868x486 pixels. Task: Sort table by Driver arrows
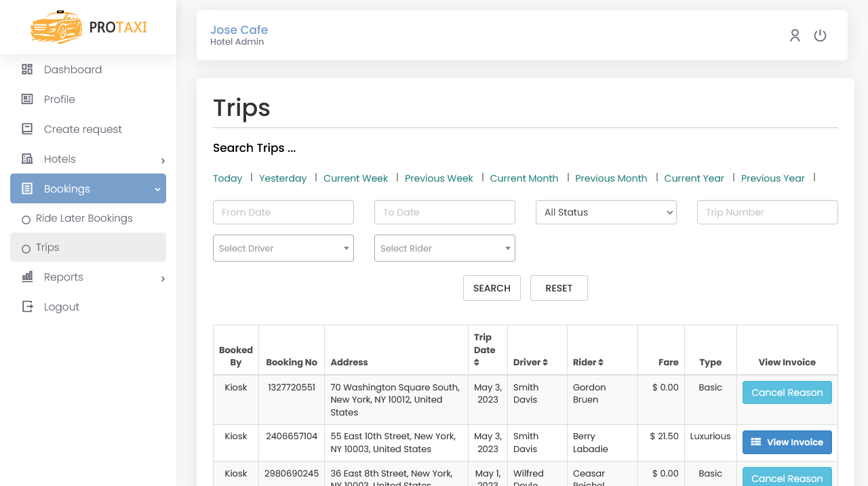tap(545, 363)
